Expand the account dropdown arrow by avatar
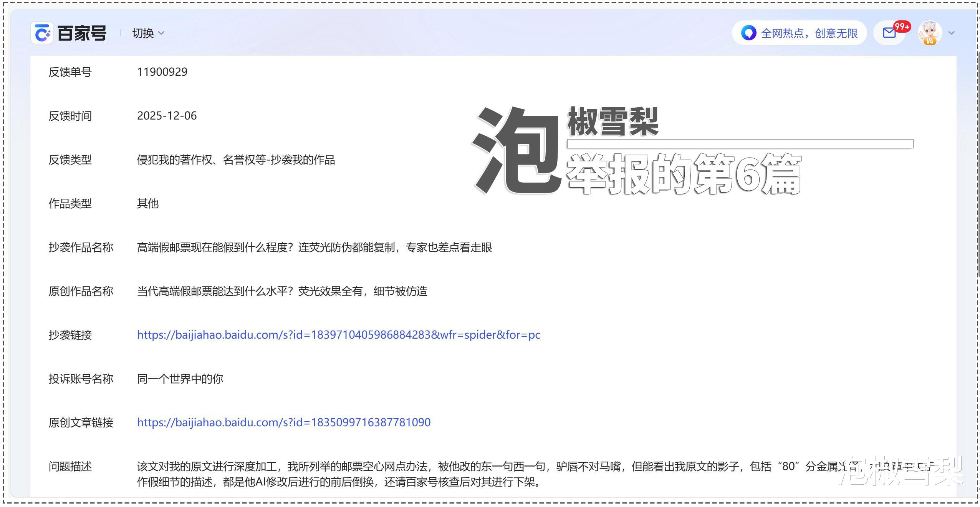 point(951,33)
